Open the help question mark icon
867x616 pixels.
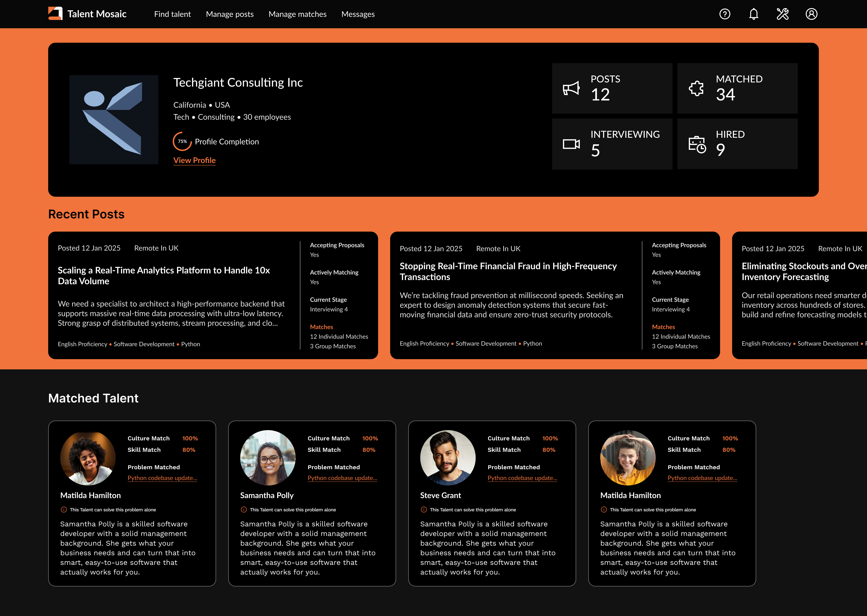(725, 14)
